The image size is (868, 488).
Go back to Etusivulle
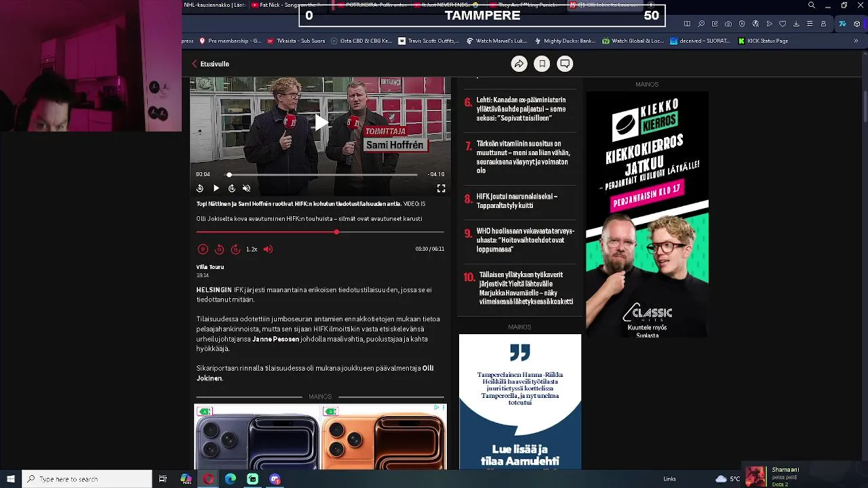(210, 64)
